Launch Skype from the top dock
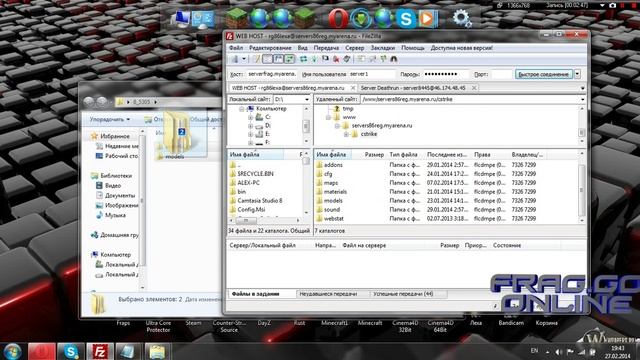This screenshot has width=640, height=360. tap(406, 19)
